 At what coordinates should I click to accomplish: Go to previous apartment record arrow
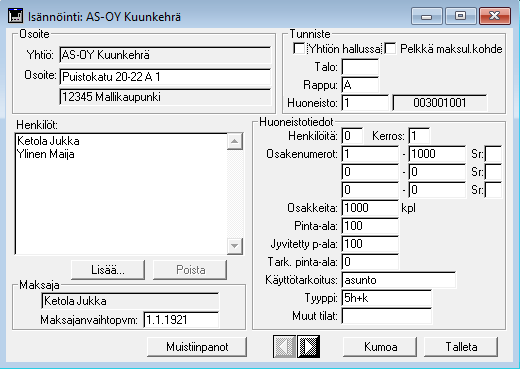284,347
